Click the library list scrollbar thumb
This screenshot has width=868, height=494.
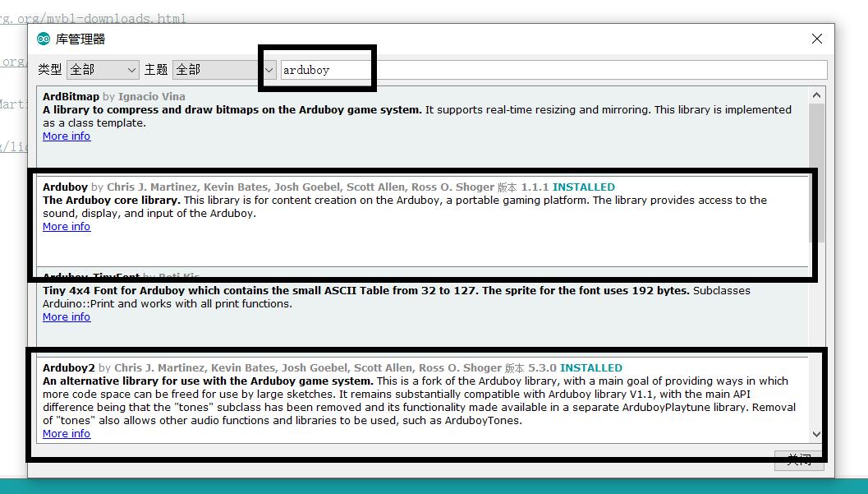point(816,172)
